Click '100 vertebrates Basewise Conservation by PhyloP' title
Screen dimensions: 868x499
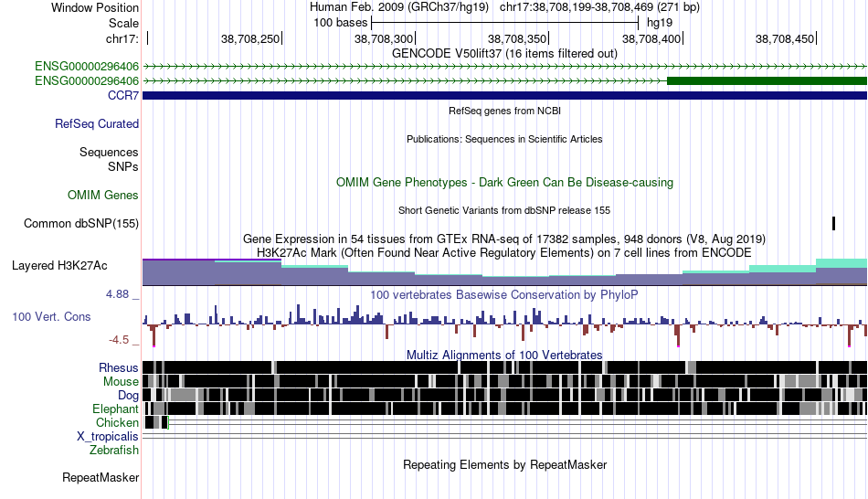coord(504,294)
